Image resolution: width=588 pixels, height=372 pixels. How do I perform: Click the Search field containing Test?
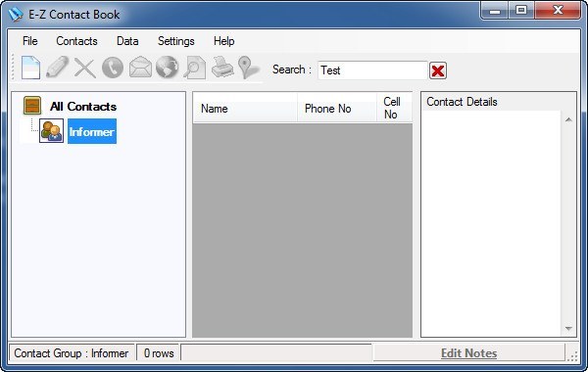372,70
